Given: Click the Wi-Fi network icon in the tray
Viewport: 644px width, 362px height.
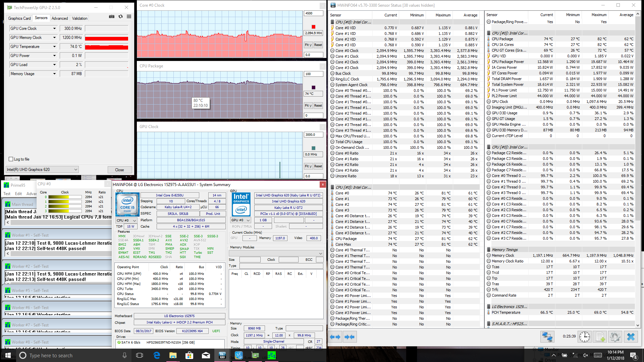Looking at the screenshot, I should pos(575,355).
